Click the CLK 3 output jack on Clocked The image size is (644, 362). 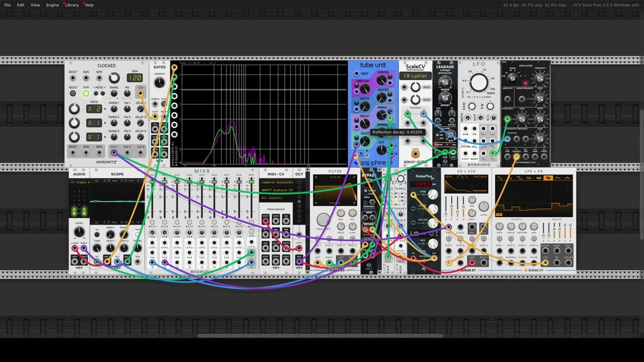[x=140, y=152]
